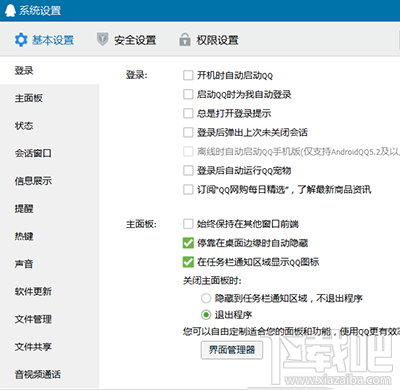This screenshot has width=400, height=390.
Task: Select 退出程序 radio option
Action: (x=206, y=315)
